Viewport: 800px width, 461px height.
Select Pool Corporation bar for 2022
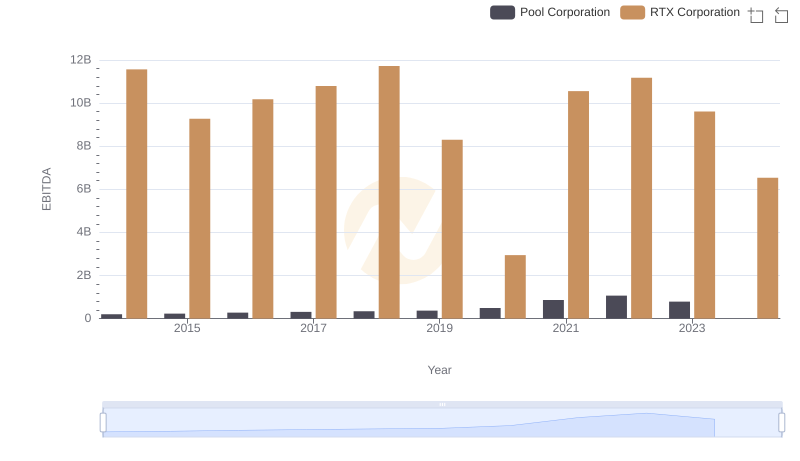(616, 307)
